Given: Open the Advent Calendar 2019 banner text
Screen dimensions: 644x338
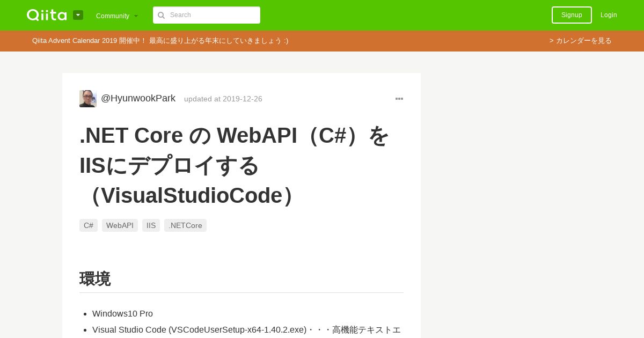Looking at the screenshot, I should [x=160, y=41].
